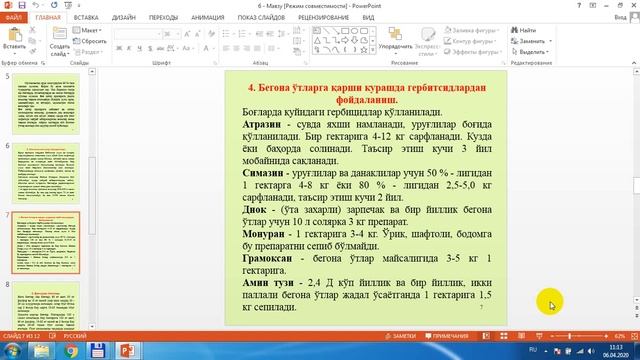Image resolution: width=640 pixels, height=360 pixels.
Task: Switch to the ВСТАВКА tab
Action: click(x=86, y=18)
